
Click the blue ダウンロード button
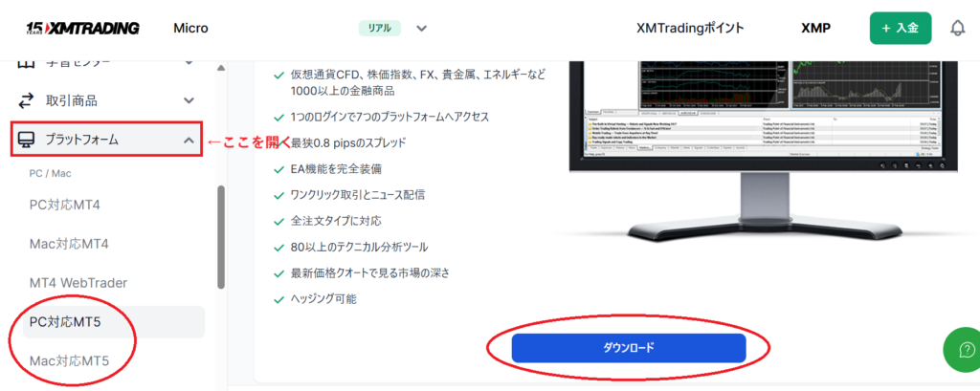(x=629, y=348)
